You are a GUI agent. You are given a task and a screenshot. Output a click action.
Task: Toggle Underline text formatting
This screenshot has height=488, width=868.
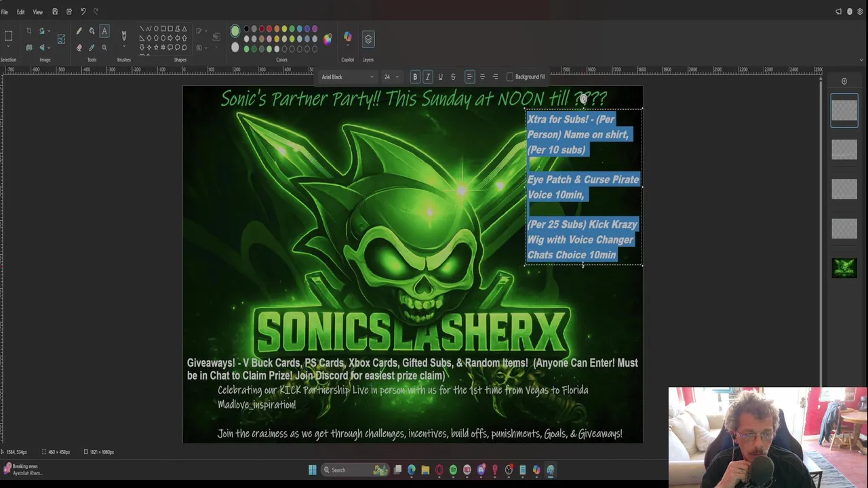coord(440,77)
